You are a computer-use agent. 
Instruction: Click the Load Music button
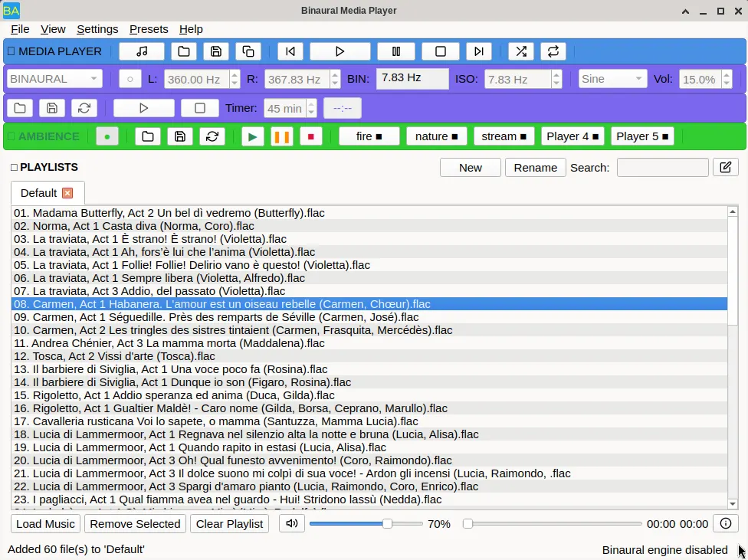(45, 524)
